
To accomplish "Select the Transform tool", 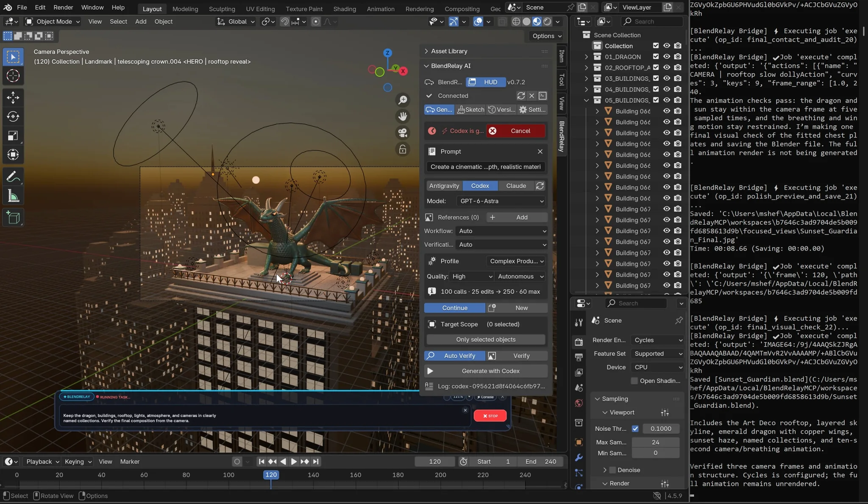I will tap(13, 155).
